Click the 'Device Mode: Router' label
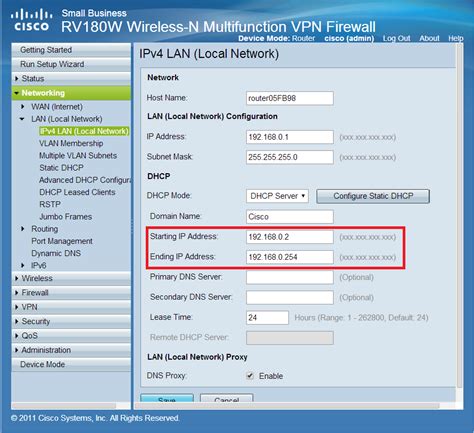 276,38
